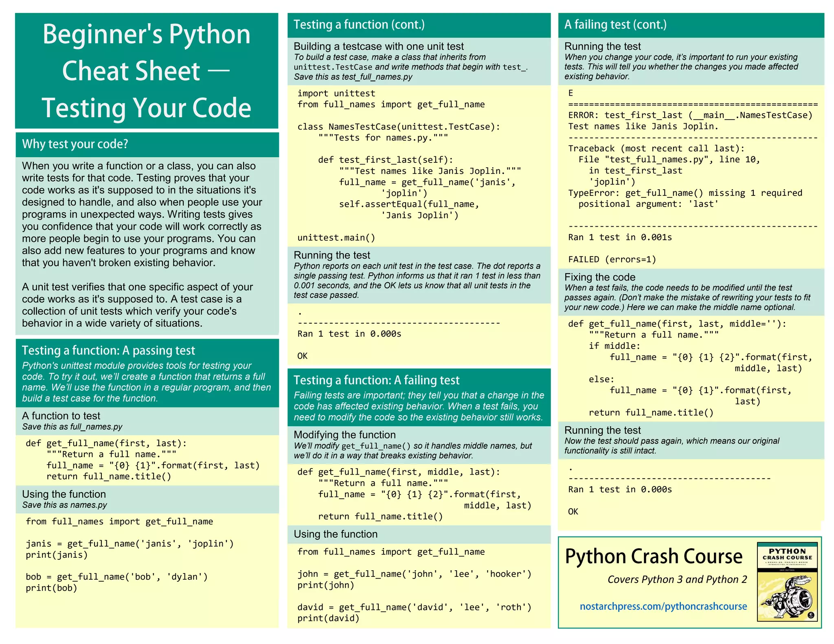834x644 pixels.
Task: Click the 'Testing a function: A passing test' header
Action: point(108,350)
